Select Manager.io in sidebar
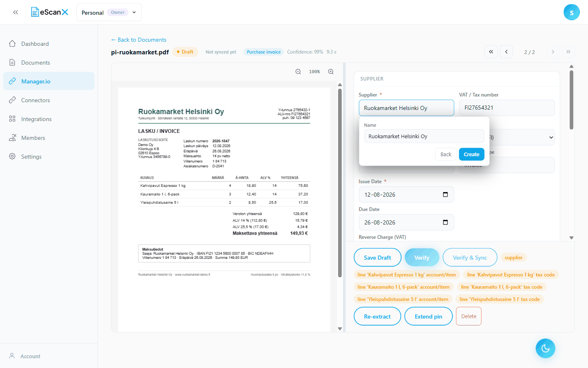588x368 pixels. coord(49,81)
